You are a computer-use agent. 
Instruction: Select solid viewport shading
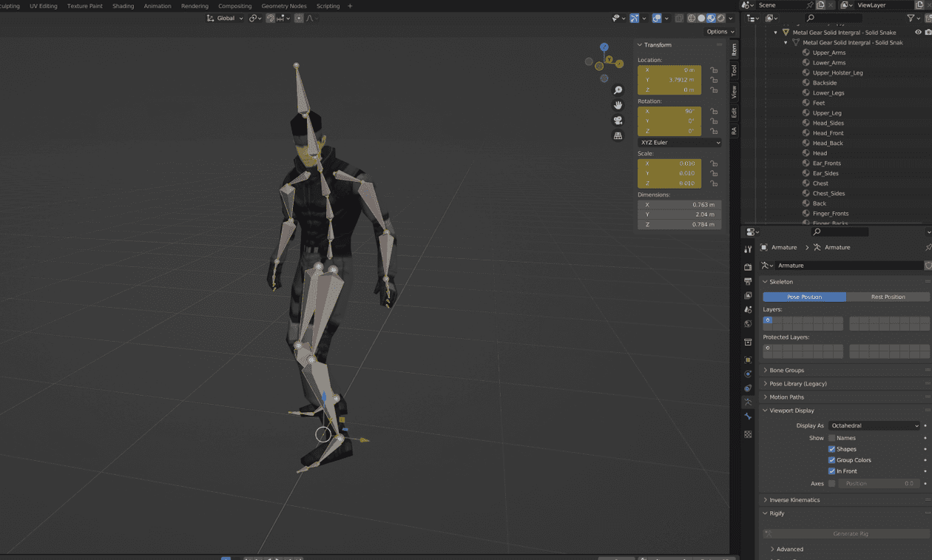[701, 18]
